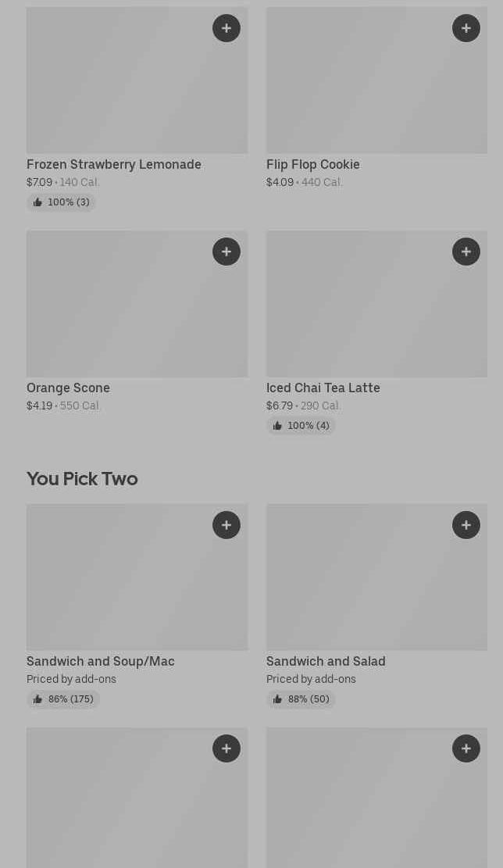Add Frozen Strawberry Lemonade to cart
Viewport: 503px width, 868px height.
pyautogui.click(x=227, y=28)
